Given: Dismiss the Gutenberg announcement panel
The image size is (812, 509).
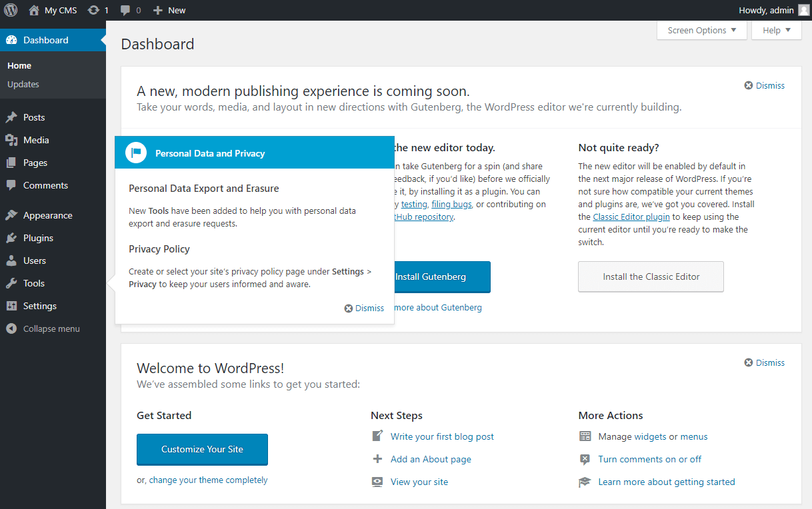Looking at the screenshot, I should [765, 85].
